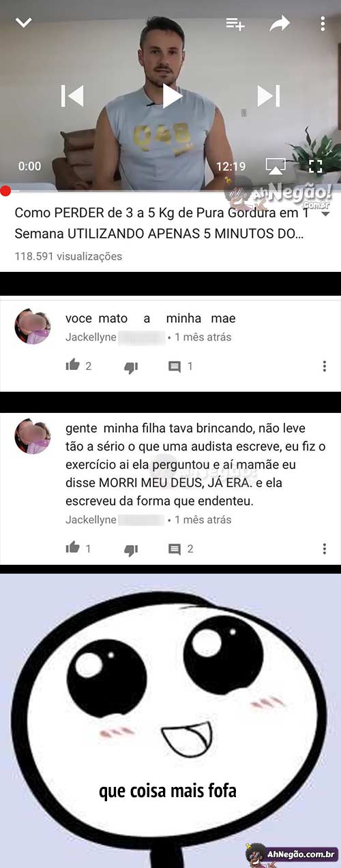Open video options three-dot menu

(x=323, y=24)
